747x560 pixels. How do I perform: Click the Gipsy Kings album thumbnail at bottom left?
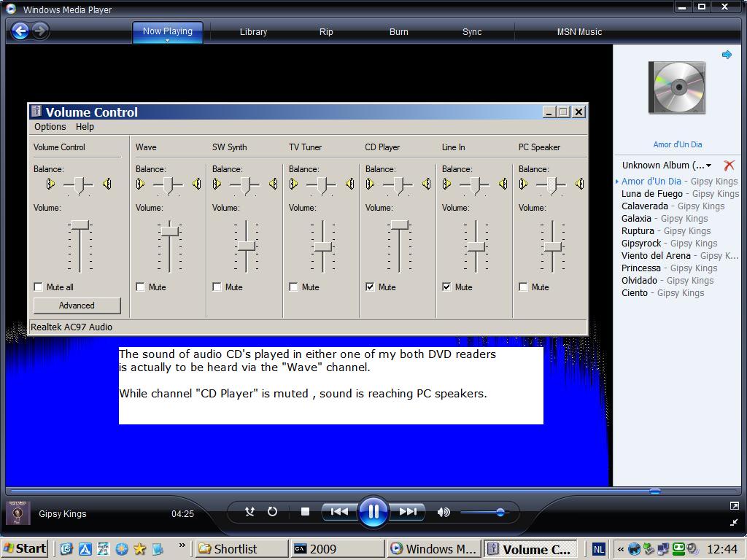click(x=18, y=513)
